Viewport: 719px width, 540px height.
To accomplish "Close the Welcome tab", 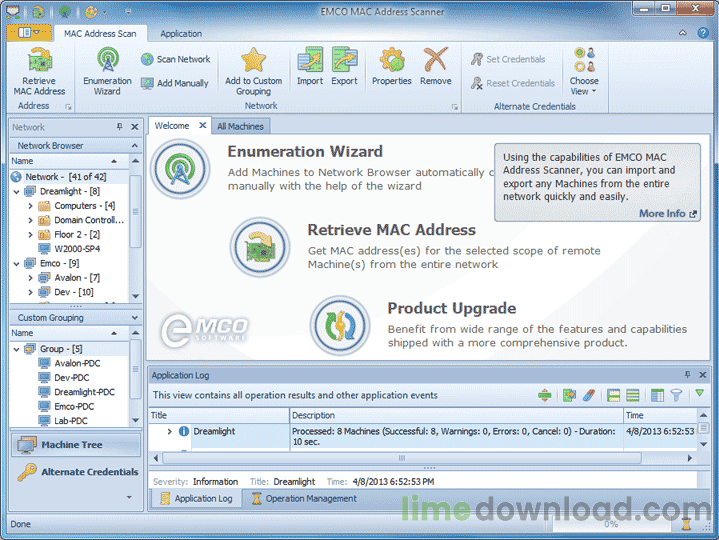I will click(202, 125).
